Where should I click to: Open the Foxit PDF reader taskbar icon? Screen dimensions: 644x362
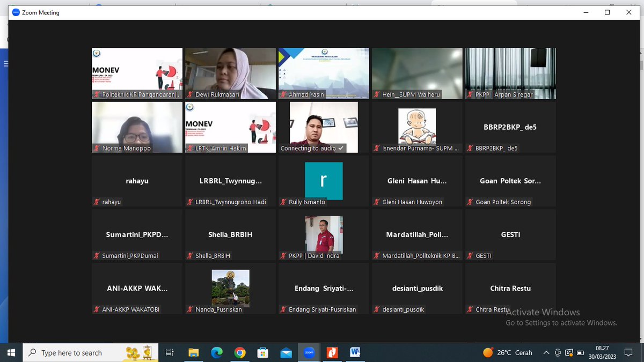pos(332,352)
